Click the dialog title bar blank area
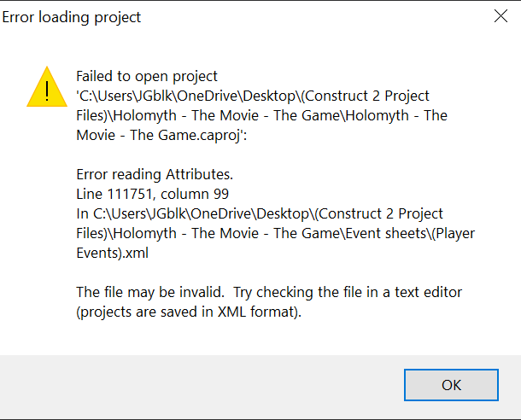Viewport: 521px width, 420px height. 316,16
